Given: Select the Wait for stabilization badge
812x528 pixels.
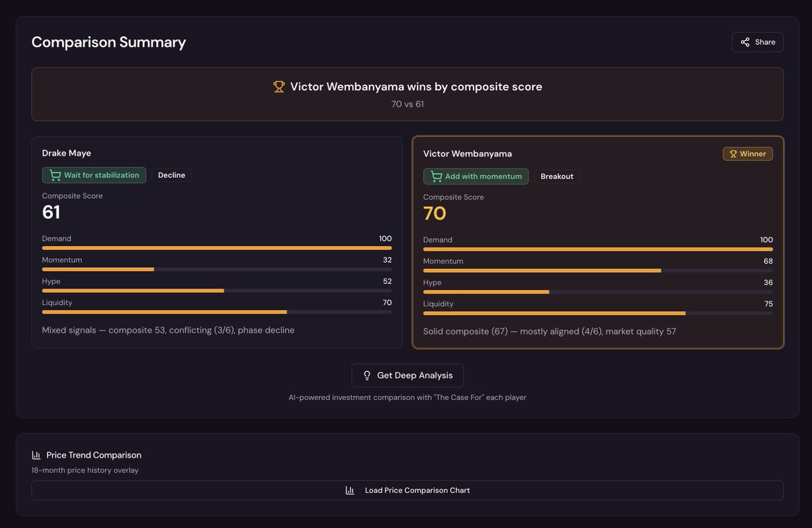Looking at the screenshot, I should coord(94,175).
